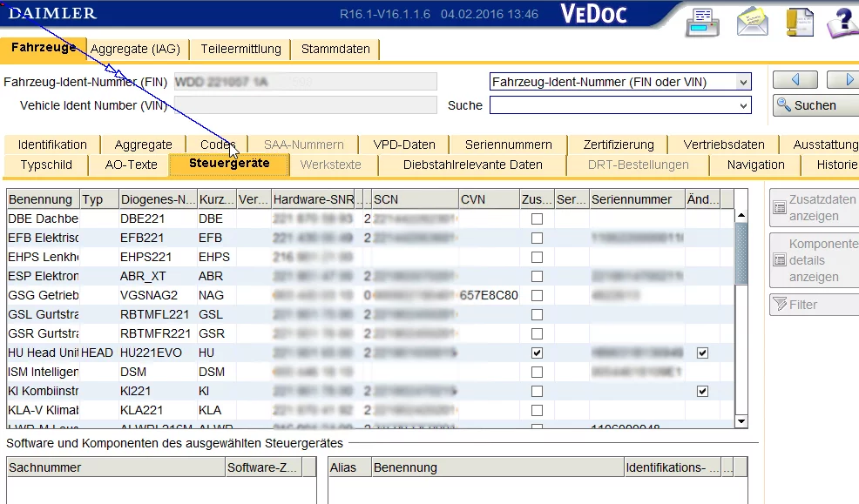This screenshot has height=504, width=859.
Task: Open the Fahrzeug-Ident-Nummer (FIN oder VIN) dropdown
Action: (x=743, y=82)
